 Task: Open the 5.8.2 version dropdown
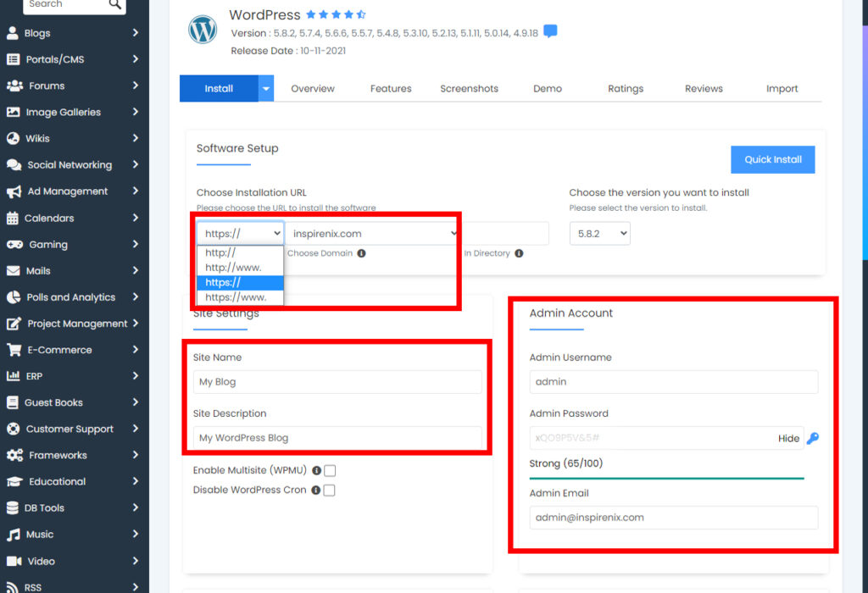(600, 234)
